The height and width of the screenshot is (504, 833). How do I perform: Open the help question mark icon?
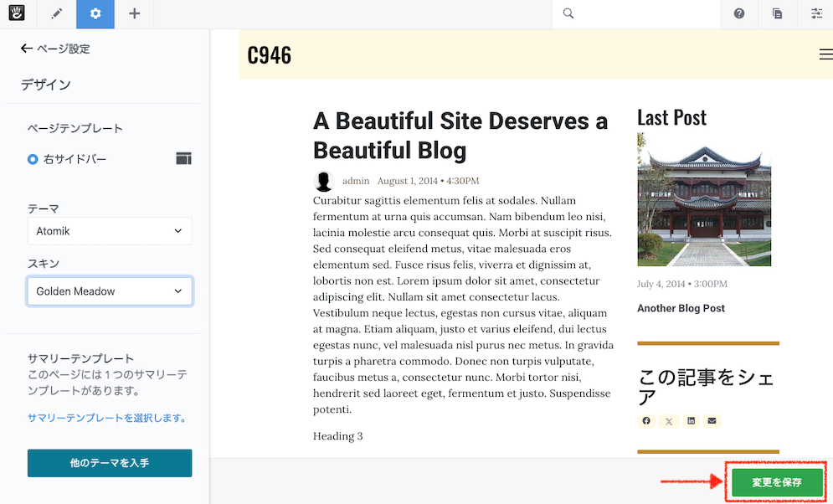[x=739, y=14]
